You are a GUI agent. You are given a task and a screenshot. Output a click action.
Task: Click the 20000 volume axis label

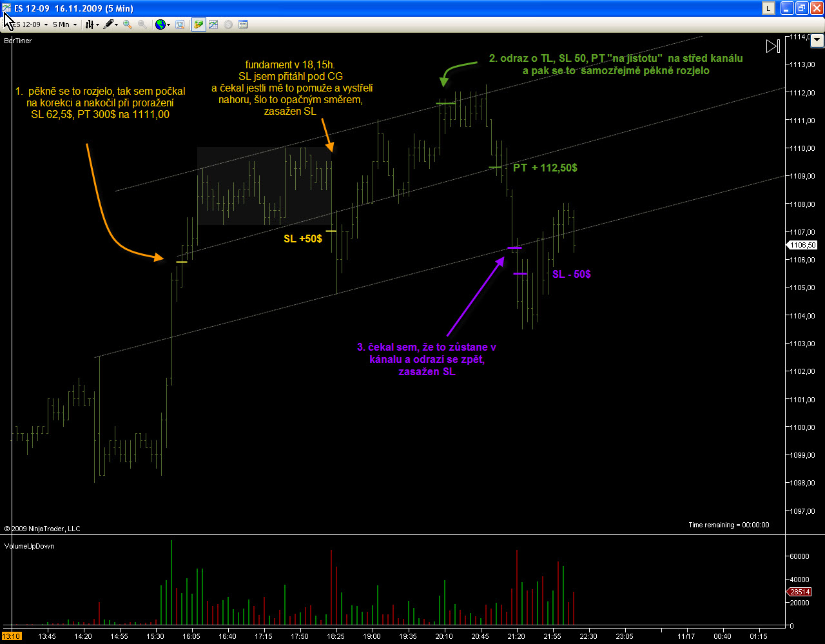tap(801, 602)
